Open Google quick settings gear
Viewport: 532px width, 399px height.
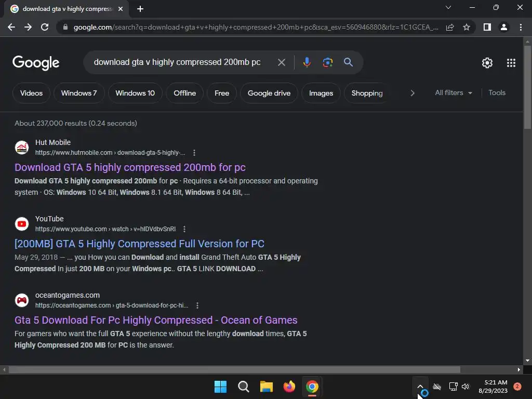click(487, 63)
